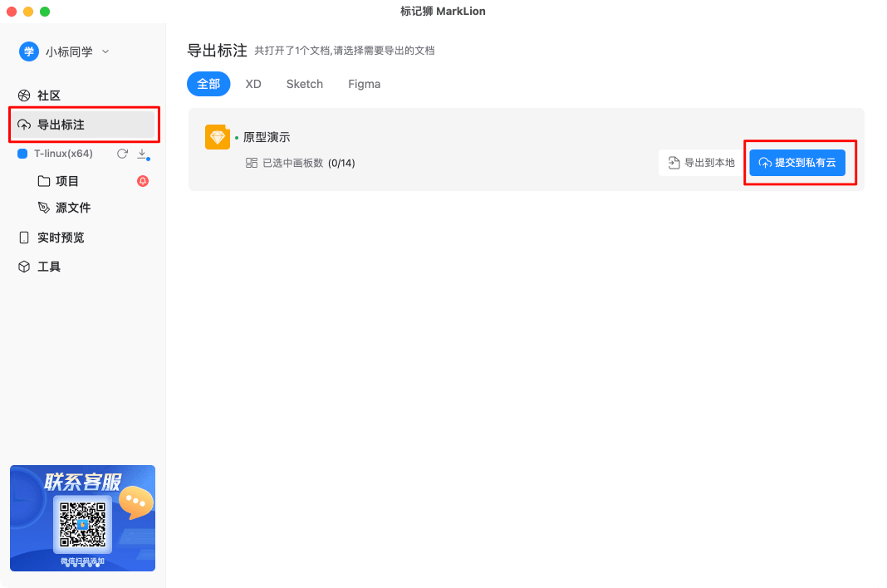Expand the 小标同学 account dropdown
This screenshot has width=887, height=588.
105,51
